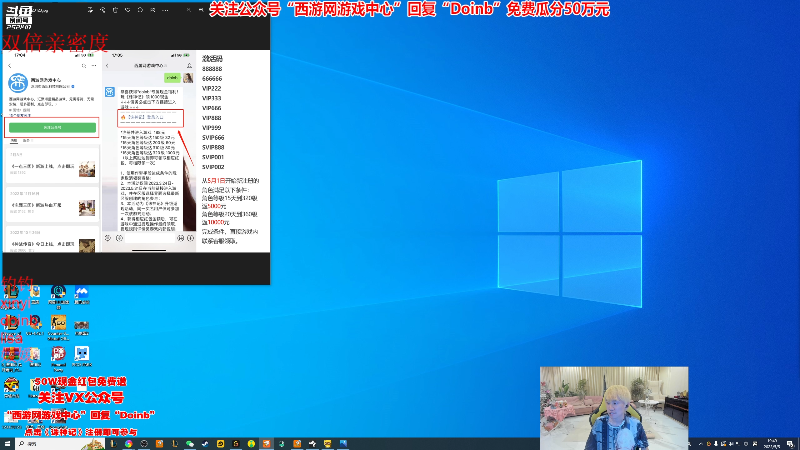Click the taskbar search box
Image resolution: width=800 pixels, height=450 pixels.
(60, 444)
